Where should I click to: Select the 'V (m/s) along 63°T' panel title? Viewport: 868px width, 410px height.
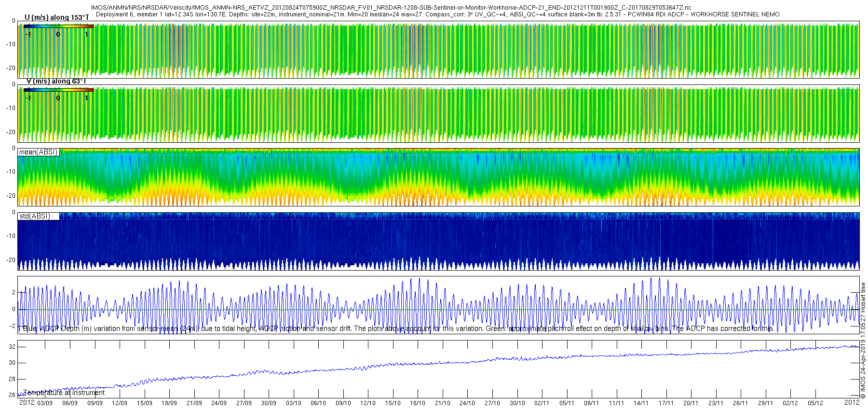coord(56,81)
